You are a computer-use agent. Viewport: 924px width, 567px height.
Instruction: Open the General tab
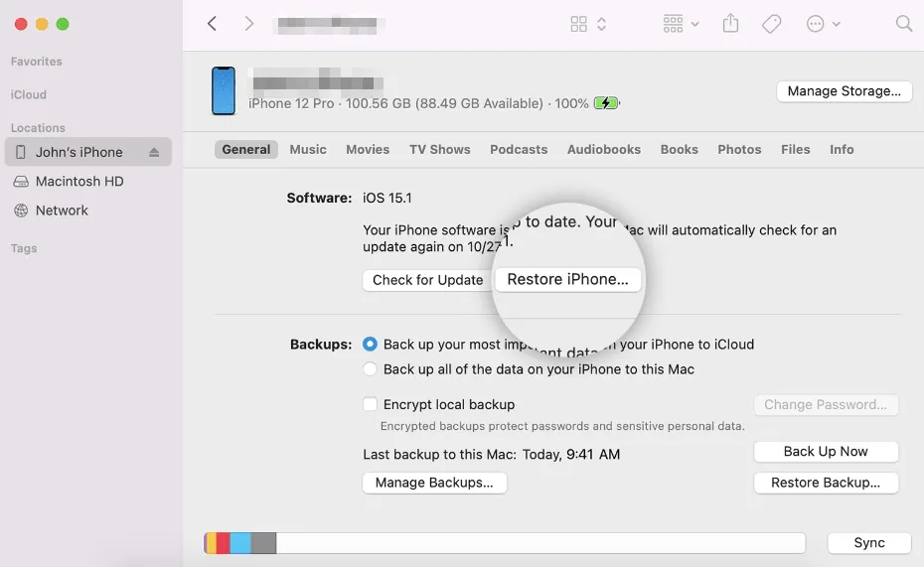pos(245,150)
